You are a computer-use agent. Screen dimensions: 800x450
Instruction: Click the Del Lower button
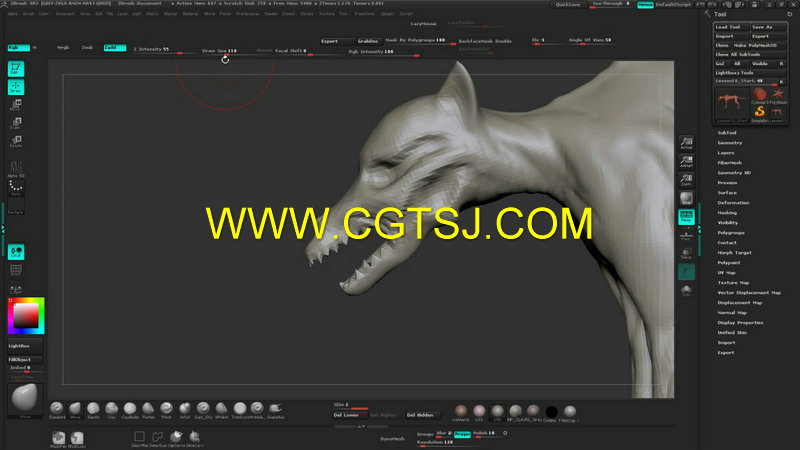pyautogui.click(x=350, y=415)
